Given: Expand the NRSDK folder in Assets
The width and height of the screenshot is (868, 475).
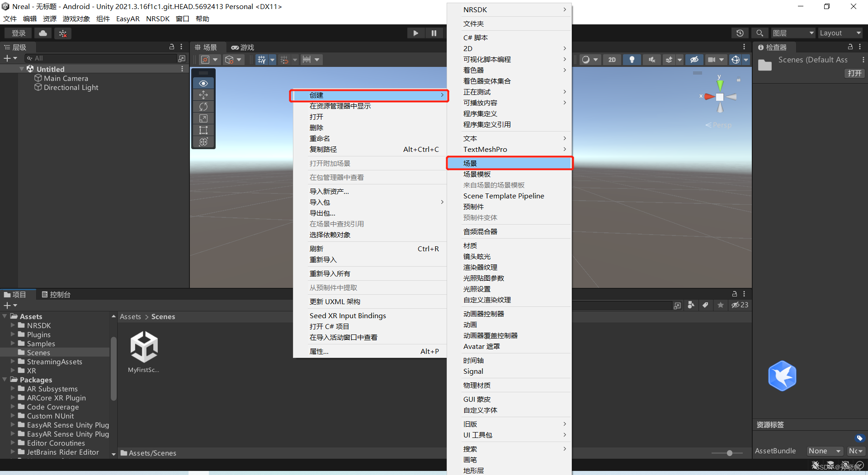Looking at the screenshot, I should tap(13, 325).
